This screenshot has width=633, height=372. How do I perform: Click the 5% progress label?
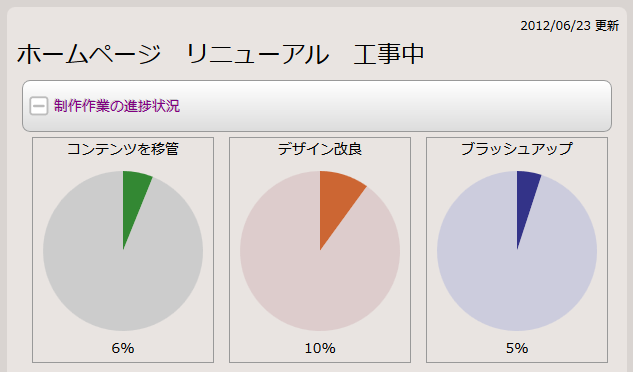517,348
